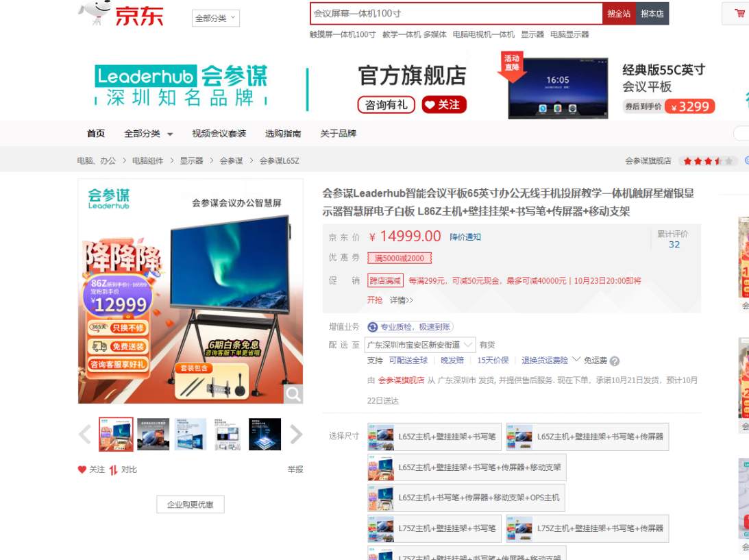
Task: Click the Leaderhub 会参谋 brand banner logo
Action: [182, 86]
